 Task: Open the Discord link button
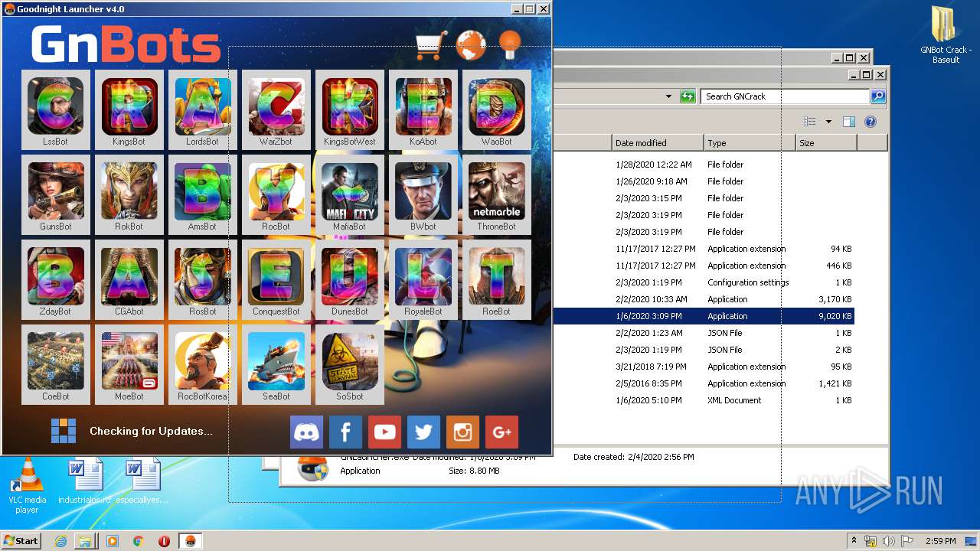307,432
